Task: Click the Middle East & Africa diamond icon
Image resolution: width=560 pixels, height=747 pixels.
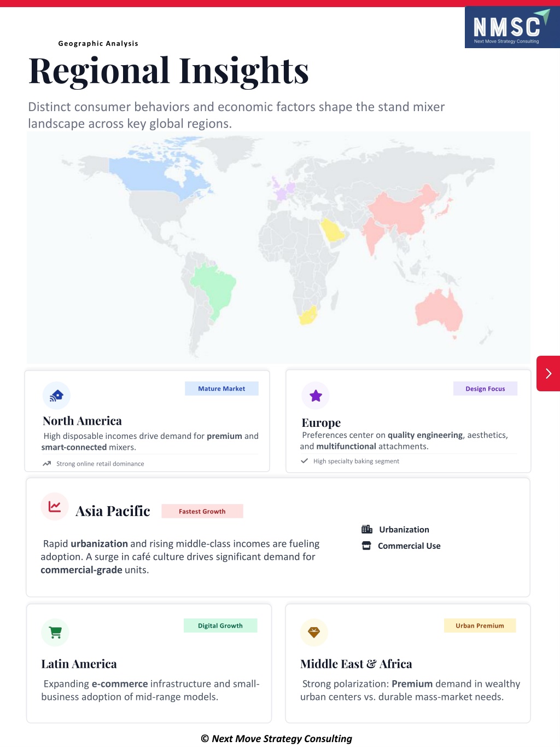Action: 314,632
